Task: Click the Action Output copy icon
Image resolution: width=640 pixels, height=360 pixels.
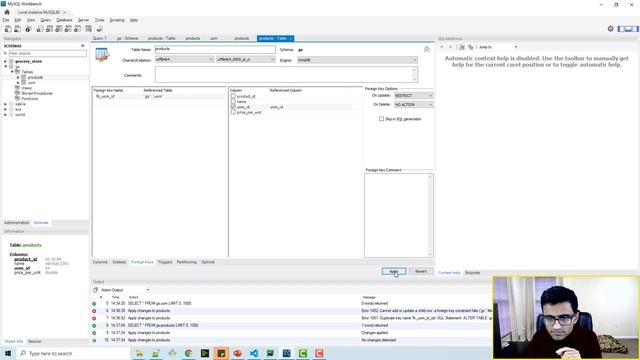Action: 96,290
